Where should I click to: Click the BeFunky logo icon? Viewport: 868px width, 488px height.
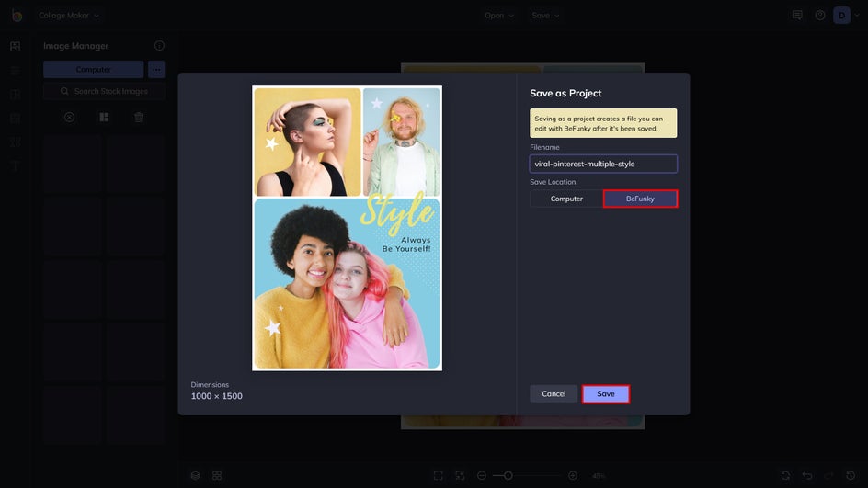click(x=17, y=15)
